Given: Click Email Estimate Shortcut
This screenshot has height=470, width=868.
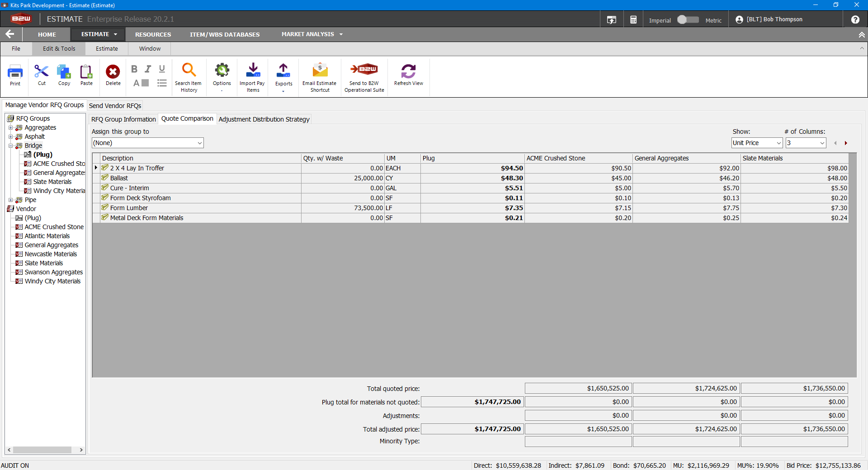Looking at the screenshot, I should click(320, 77).
